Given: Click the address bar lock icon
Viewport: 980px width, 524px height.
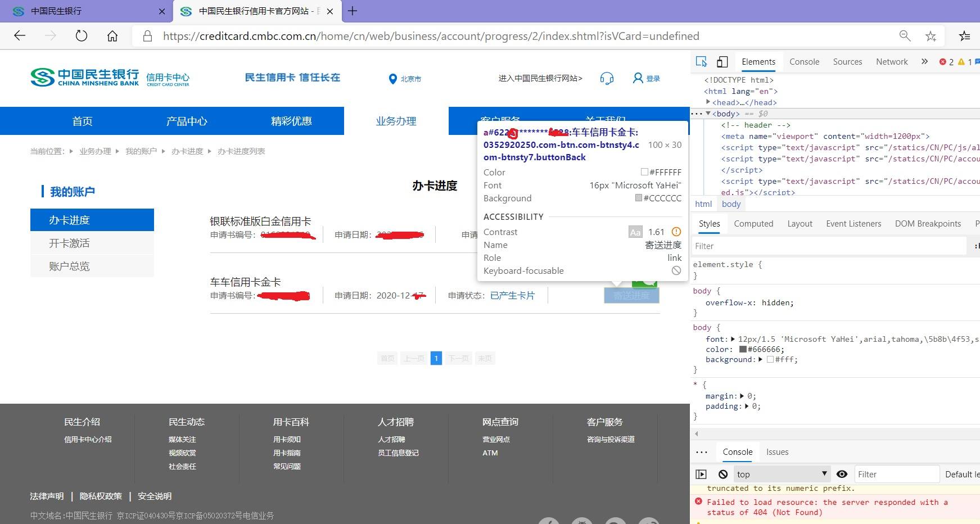Looking at the screenshot, I should click(147, 36).
